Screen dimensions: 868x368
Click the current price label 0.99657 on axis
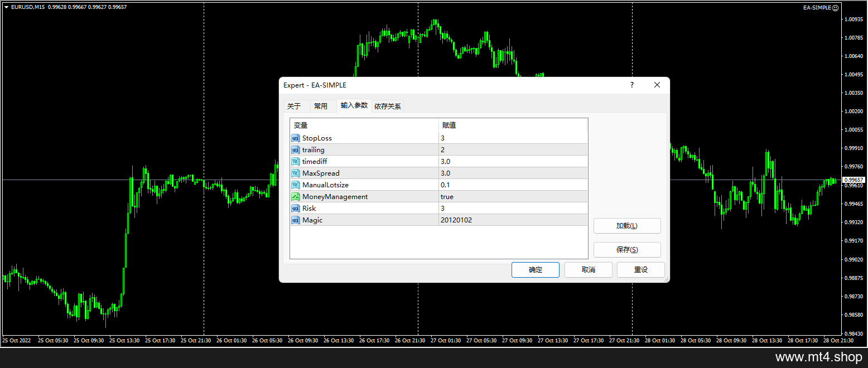pyautogui.click(x=853, y=180)
